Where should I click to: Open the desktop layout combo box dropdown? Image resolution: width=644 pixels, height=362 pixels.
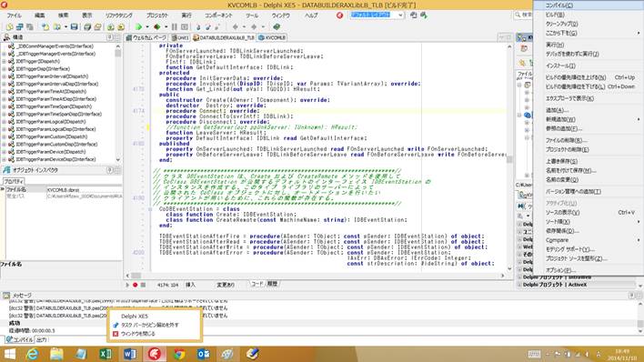[400, 15]
